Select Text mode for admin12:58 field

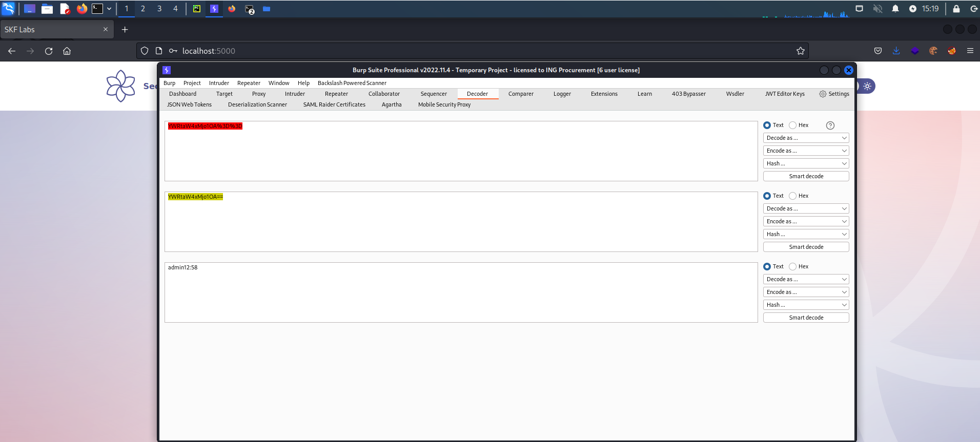[767, 266]
